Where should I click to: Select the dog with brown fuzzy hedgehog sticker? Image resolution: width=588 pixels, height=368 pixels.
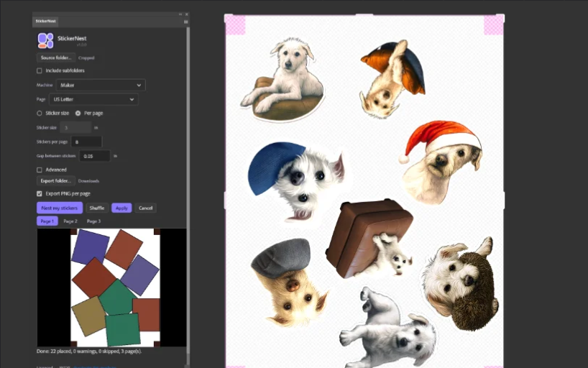tap(459, 283)
